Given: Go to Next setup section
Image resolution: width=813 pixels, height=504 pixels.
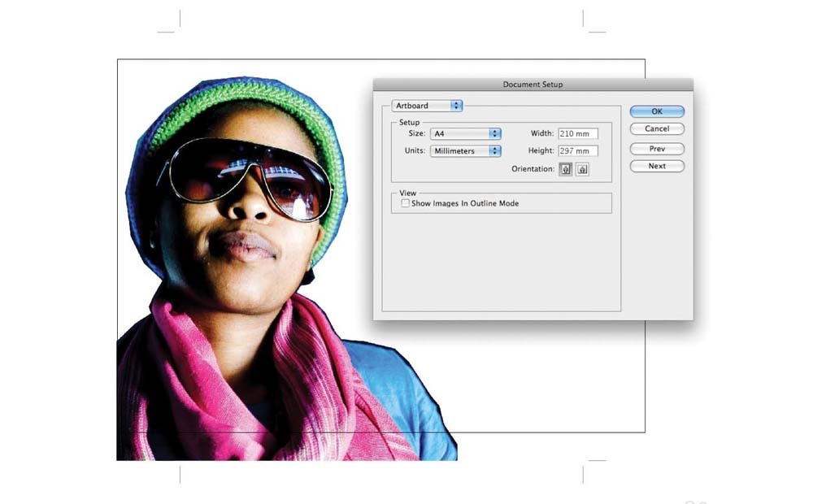Looking at the screenshot, I should coord(657,166).
